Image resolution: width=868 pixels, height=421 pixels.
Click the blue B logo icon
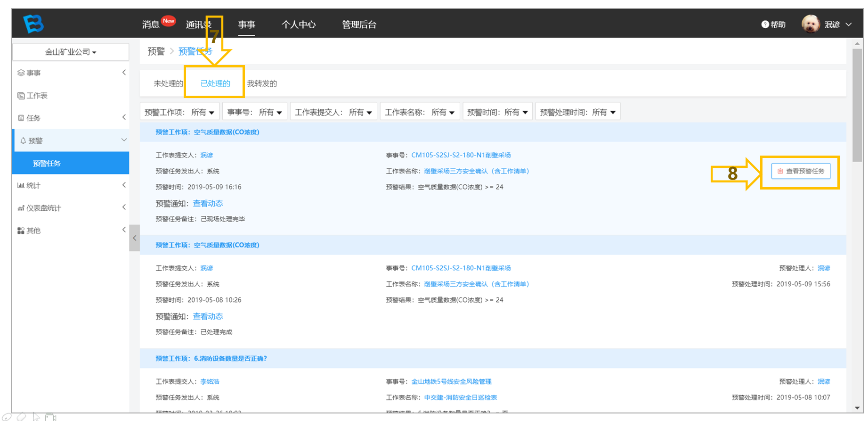[33, 23]
